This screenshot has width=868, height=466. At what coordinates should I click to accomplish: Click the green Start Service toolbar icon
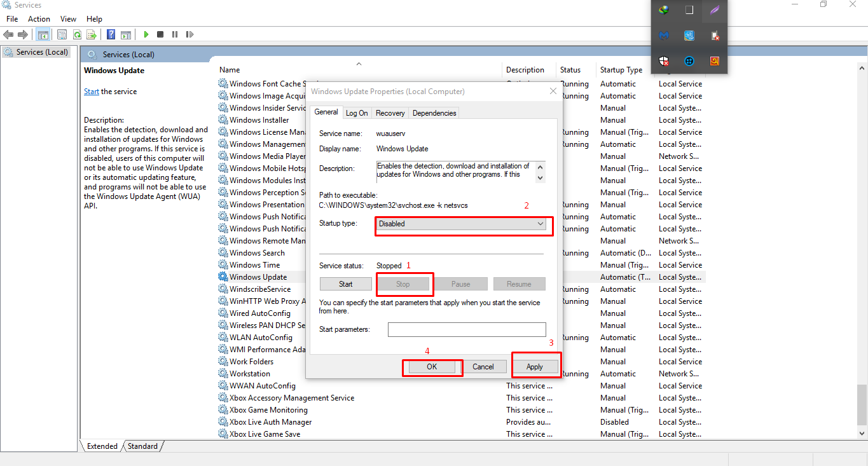[x=146, y=34]
